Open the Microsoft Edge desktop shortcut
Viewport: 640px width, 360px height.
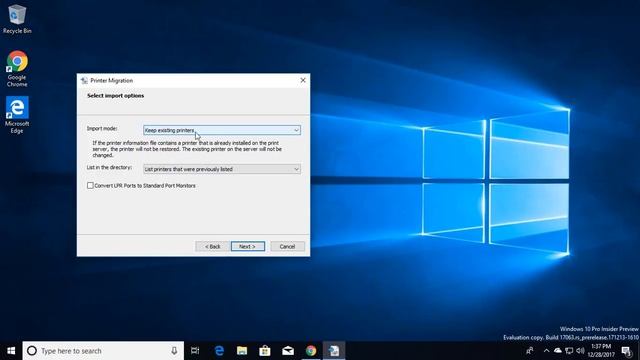(x=17, y=115)
